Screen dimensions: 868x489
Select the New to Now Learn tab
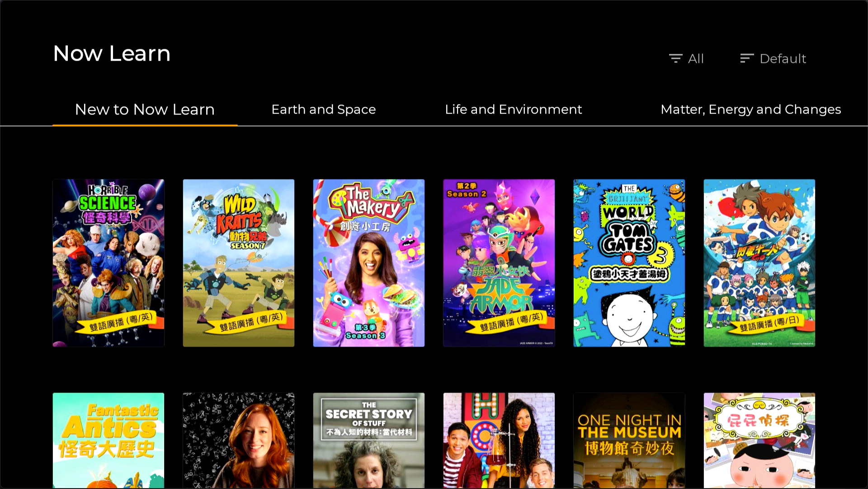[145, 109]
